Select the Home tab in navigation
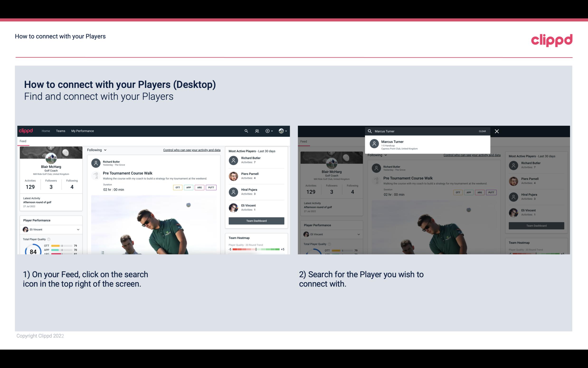Viewport: 588px width, 368px height. 46,131
